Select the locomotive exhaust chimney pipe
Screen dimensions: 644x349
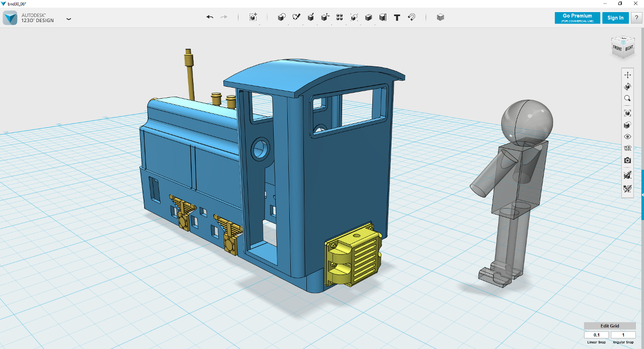[x=190, y=74]
